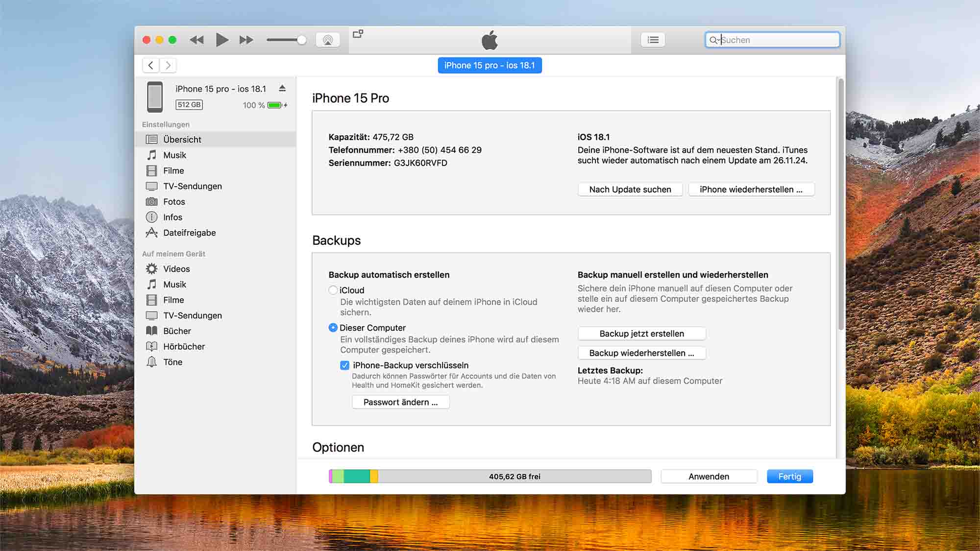The height and width of the screenshot is (551, 980).
Task: Eject the iPhone with eject icon
Action: click(282, 88)
